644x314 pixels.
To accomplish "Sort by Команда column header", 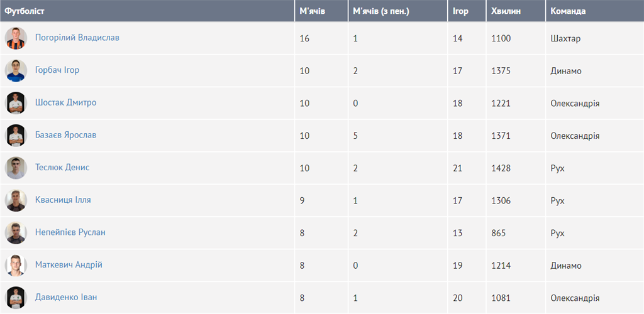I will click(x=568, y=11).
